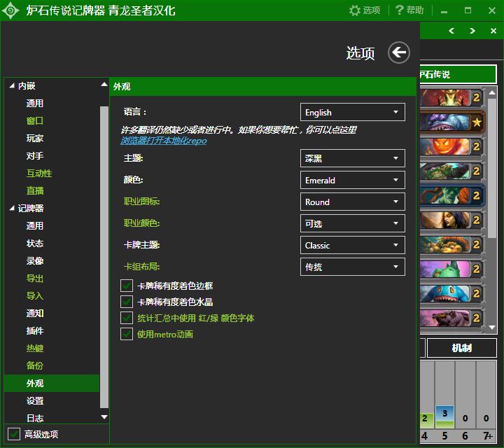This screenshot has height=448, width=504.
Task: Click the 炉石传说 deck title button
Action: pos(458,75)
